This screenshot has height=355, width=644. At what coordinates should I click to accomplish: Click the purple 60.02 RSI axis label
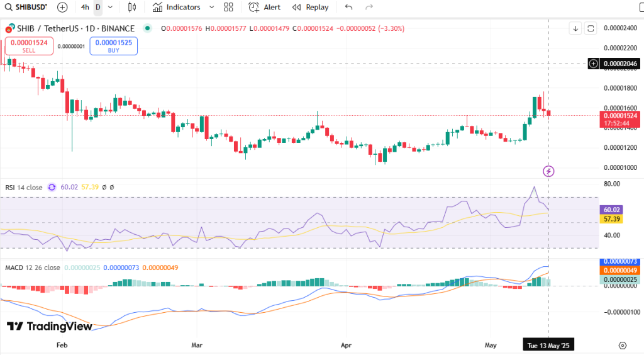611,210
